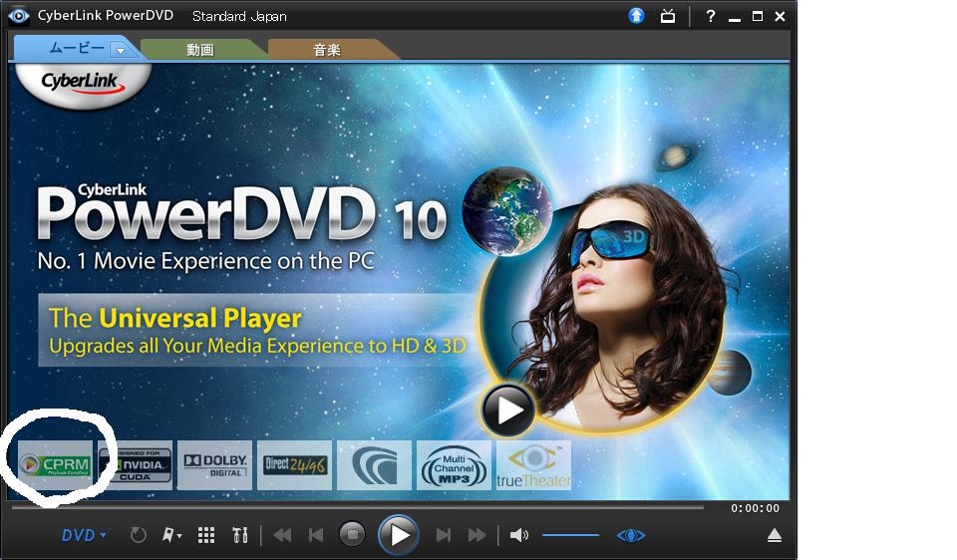Click the next chapter button

click(444, 536)
